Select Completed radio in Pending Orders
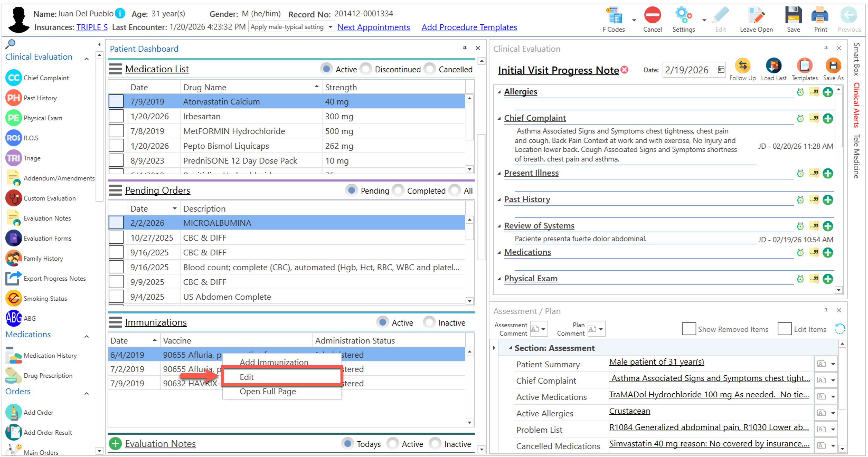Image resolution: width=868 pixels, height=457 pixels. point(398,191)
